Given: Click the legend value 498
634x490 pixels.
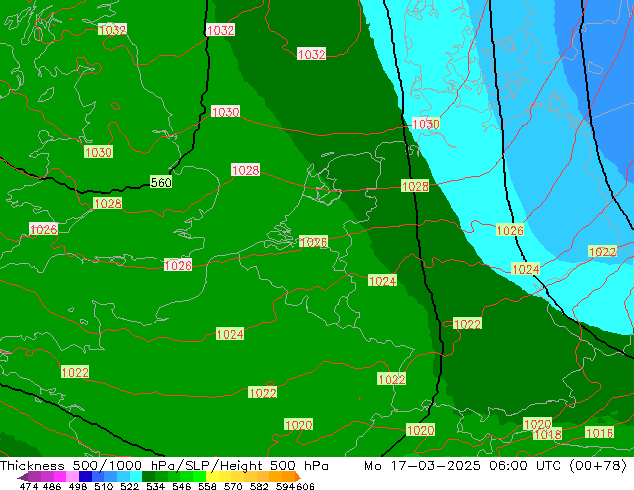Looking at the screenshot, I should tap(78, 486).
